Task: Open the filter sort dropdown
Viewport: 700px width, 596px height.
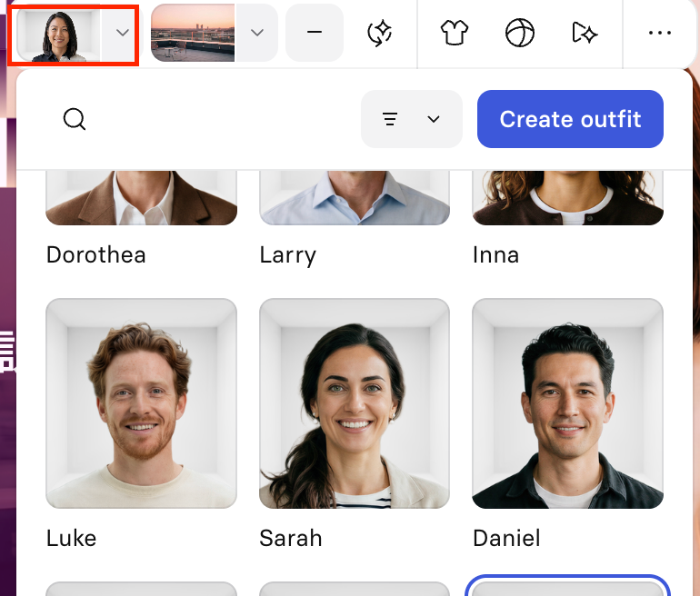Action: pos(412,119)
